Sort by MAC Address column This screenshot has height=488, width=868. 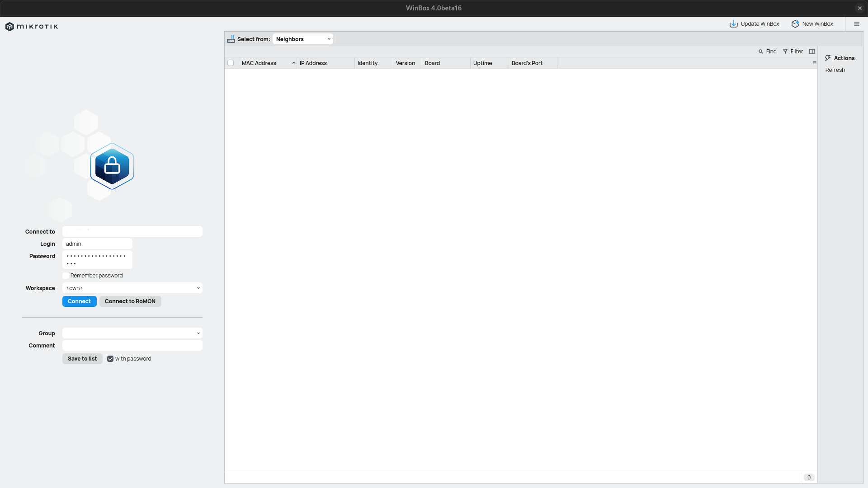click(268, 63)
